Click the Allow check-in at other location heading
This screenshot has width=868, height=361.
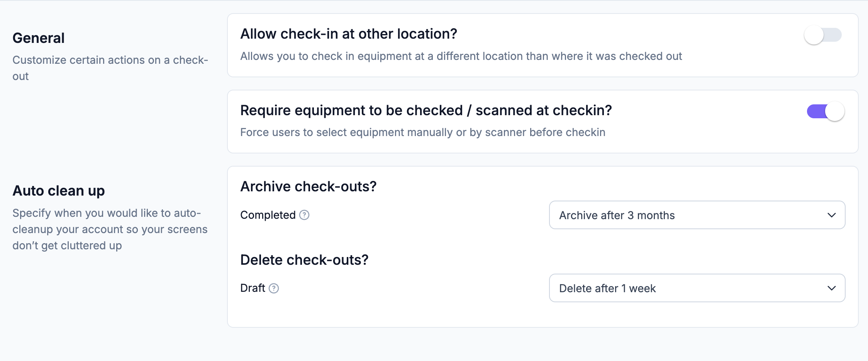pyautogui.click(x=349, y=34)
